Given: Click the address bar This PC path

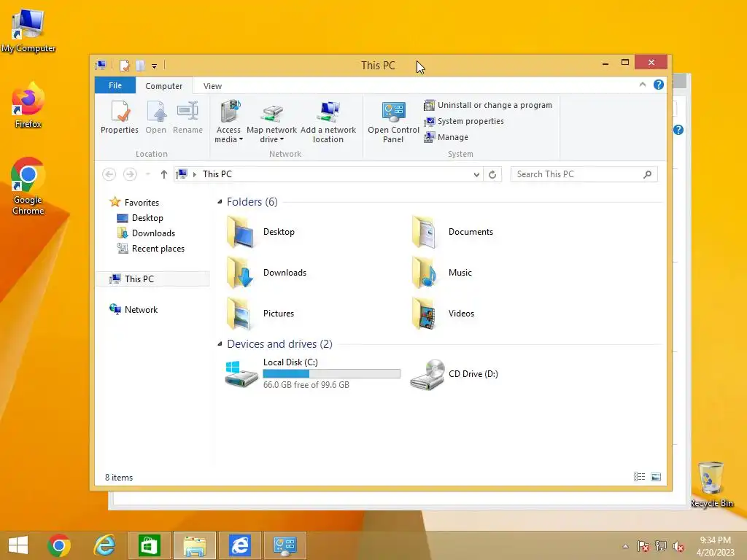Looking at the screenshot, I should pos(217,174).
